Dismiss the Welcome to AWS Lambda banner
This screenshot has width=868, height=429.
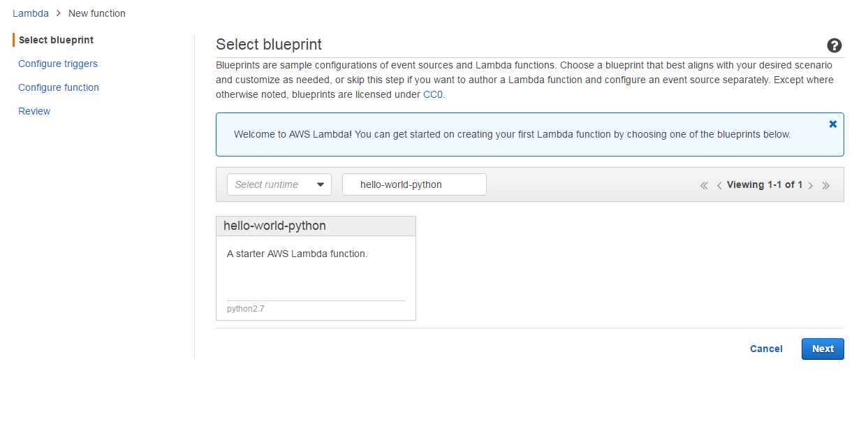coord(832,124)
